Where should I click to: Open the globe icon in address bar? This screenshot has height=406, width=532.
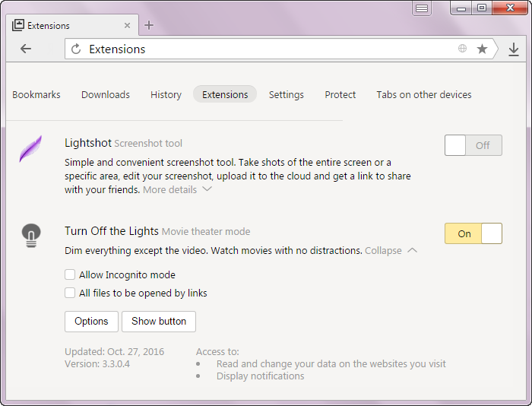[x=462, y=49]
